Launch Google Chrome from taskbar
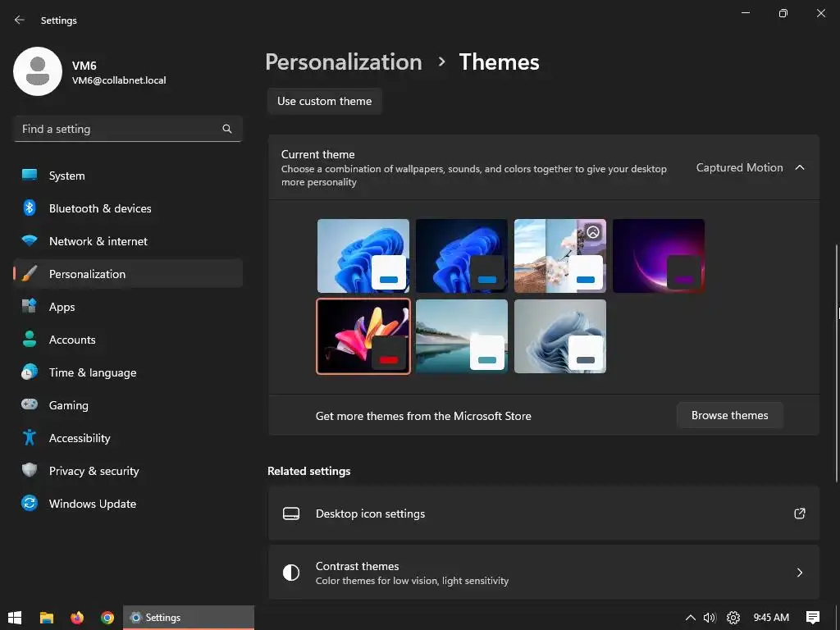 (x=107, y=617)
